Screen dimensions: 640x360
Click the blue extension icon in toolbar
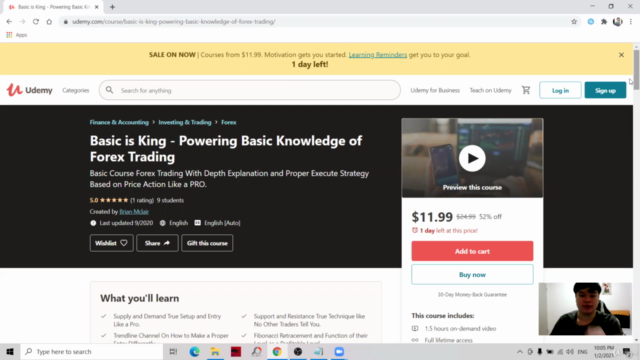tap(591, 22)
